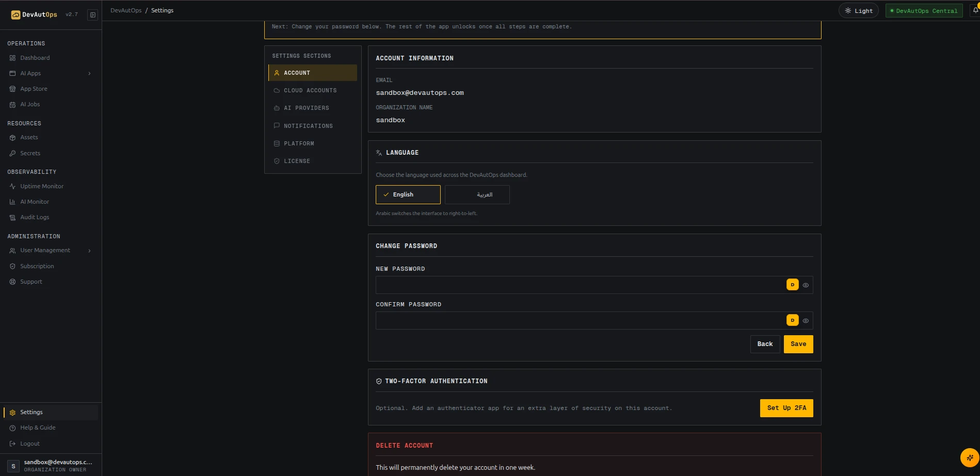This screenshot has height=476, width=980.
Task: Collapse the sidebar with the panel toggle icon
Action: 93,15
